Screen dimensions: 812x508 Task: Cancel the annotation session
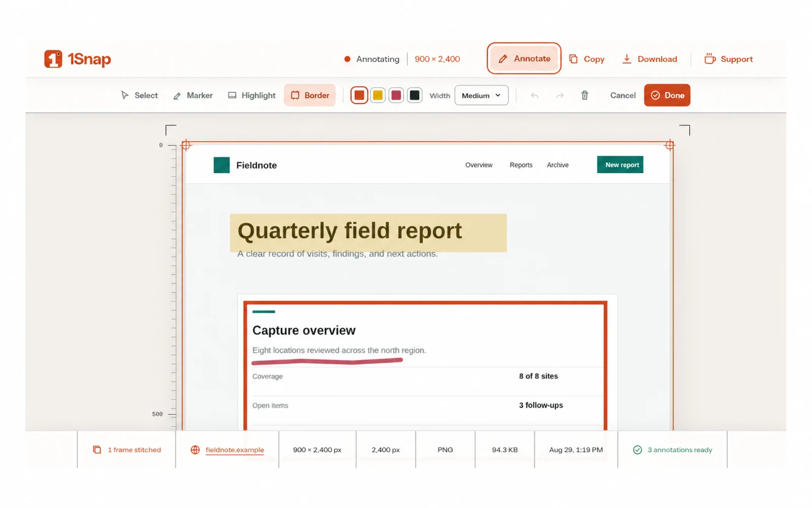pyautogui.click(x=623, y=95)
